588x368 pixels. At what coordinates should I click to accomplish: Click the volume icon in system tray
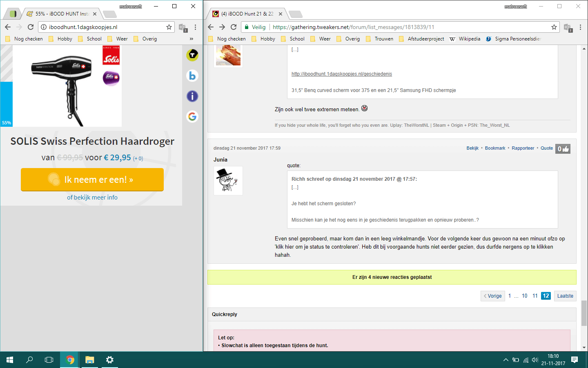point(535,360)
